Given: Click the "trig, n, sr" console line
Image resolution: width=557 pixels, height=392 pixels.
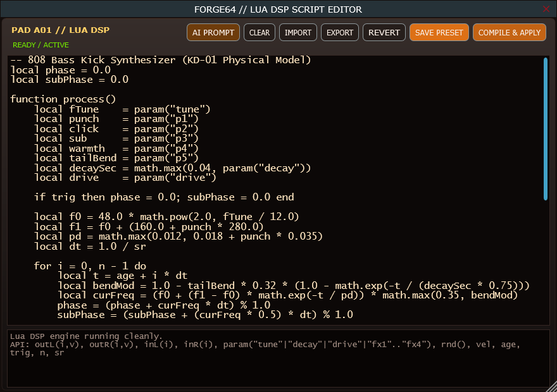Looking at the screenshot, I should point(37,353).
